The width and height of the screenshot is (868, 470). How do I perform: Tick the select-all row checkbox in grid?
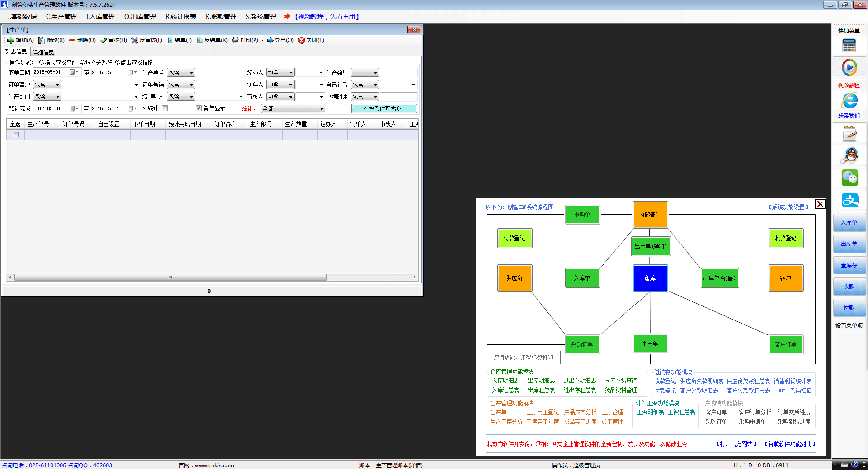[16, 135]
